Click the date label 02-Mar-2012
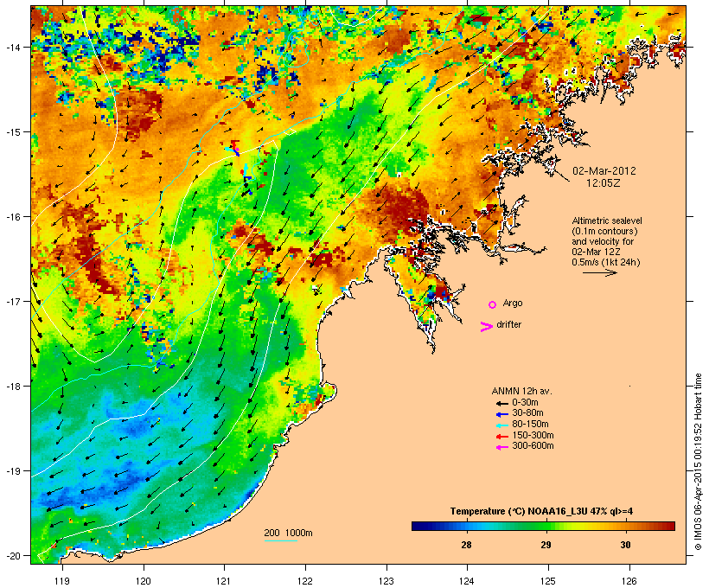The image size is (709, 588). pos(604,171)
